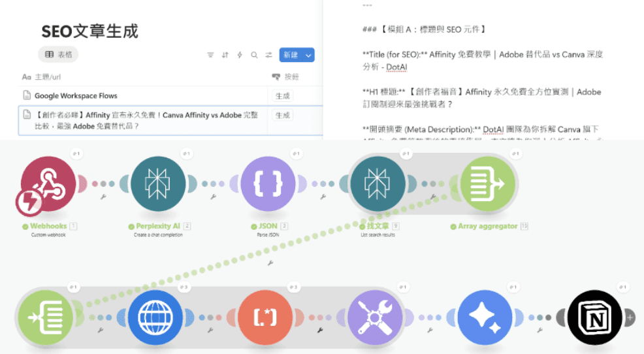This screenshot has height=354, width=644.
Task: Add a module after Notion with plus
Action: click(x=630, y=317)
